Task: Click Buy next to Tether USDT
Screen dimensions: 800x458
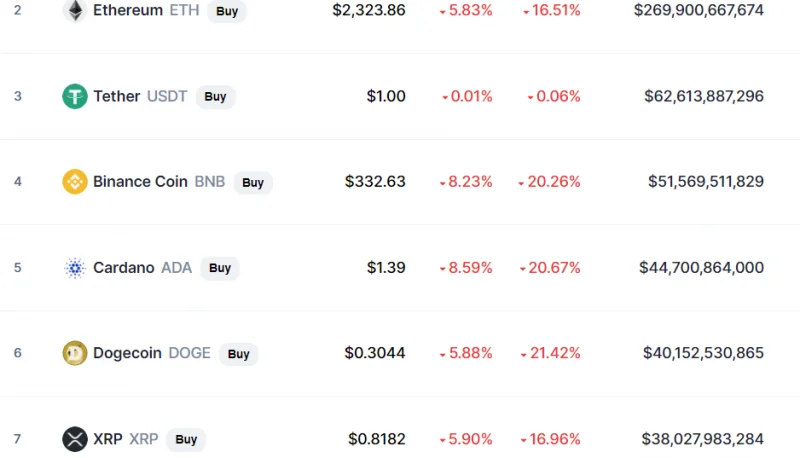Action: [215, 96]
